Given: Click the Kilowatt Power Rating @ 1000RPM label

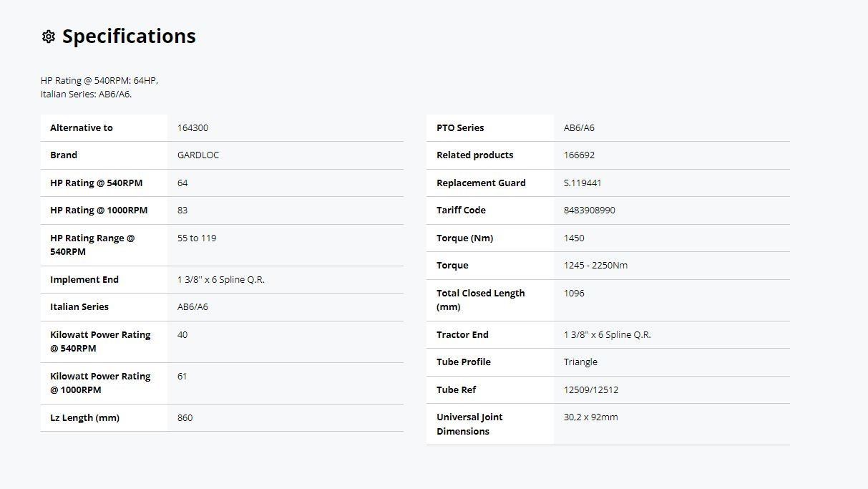Looking at the screenshot, I should pos(100,383).
